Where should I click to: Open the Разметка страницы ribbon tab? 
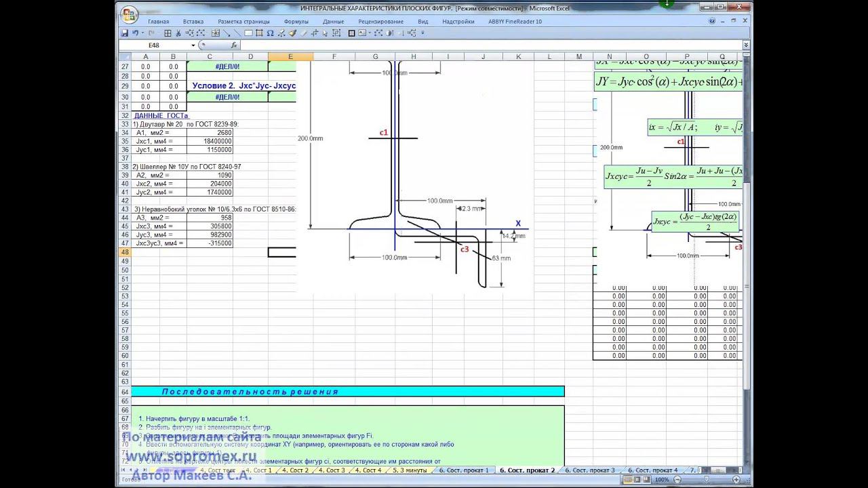pos(243,21)
